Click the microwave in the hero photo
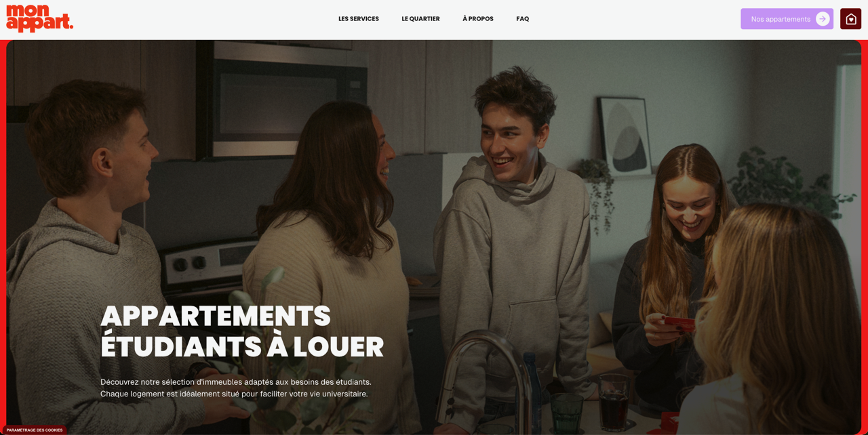Viewport: 868px width, 435px height. pyautogui.click(x=285, y=105)
